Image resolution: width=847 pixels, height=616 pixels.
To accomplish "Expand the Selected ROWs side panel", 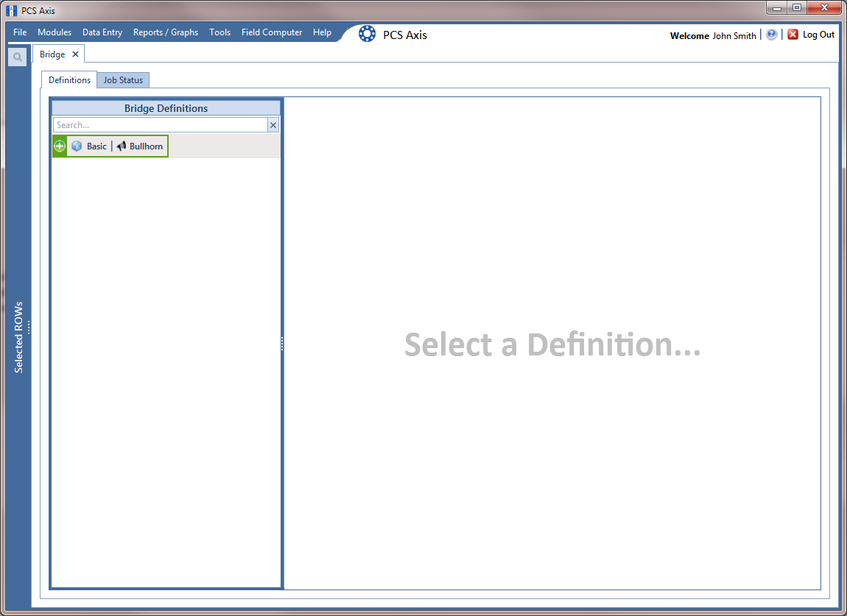I will click(x=19, y=337).
